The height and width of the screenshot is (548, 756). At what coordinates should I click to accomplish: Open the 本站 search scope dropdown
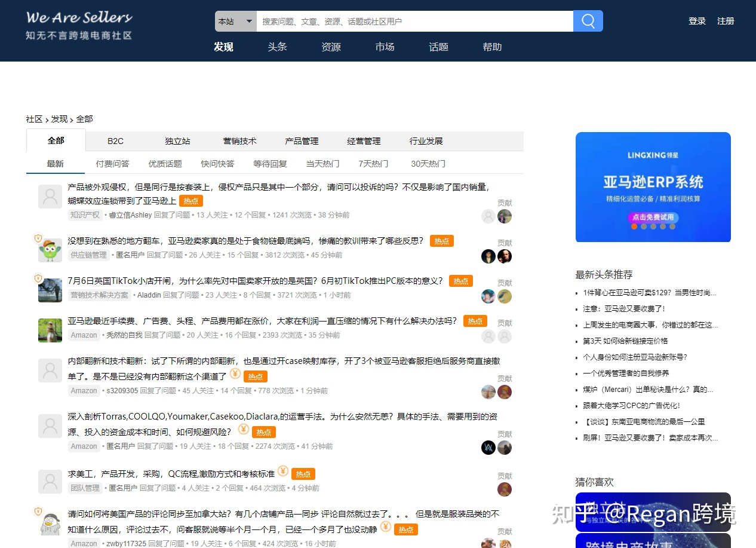click(235, 21)
